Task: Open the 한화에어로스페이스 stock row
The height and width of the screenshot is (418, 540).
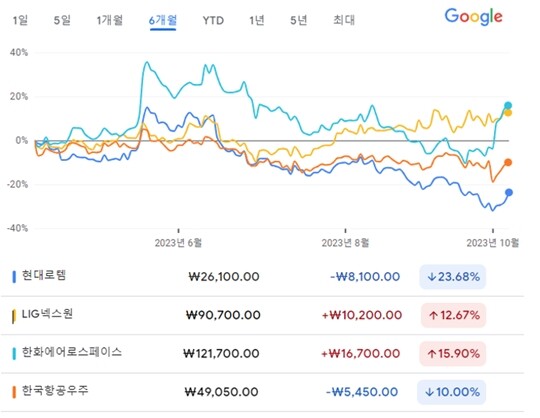Action: coord(262,354)
